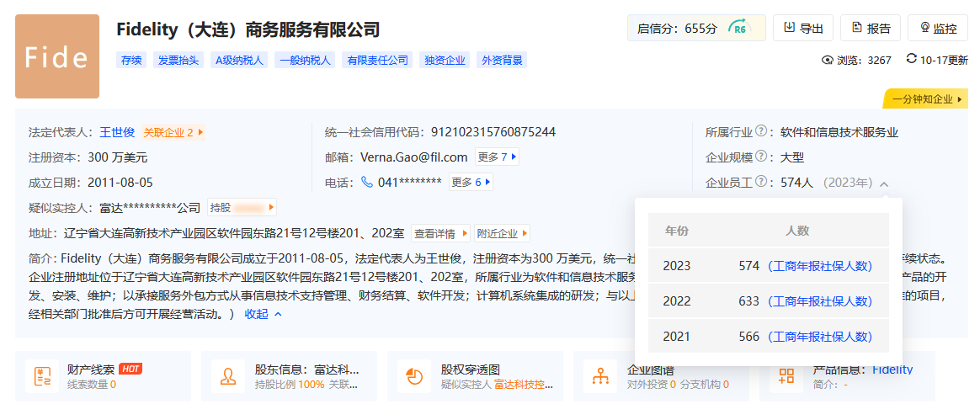Open the 财产线索 card title
Viewport: 980px width, 420px height.
pos(89,369)
